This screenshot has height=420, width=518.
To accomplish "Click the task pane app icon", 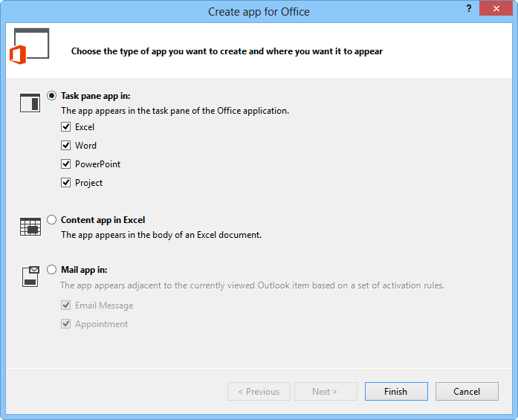I will pyautogui.click(x=30, y=103).
